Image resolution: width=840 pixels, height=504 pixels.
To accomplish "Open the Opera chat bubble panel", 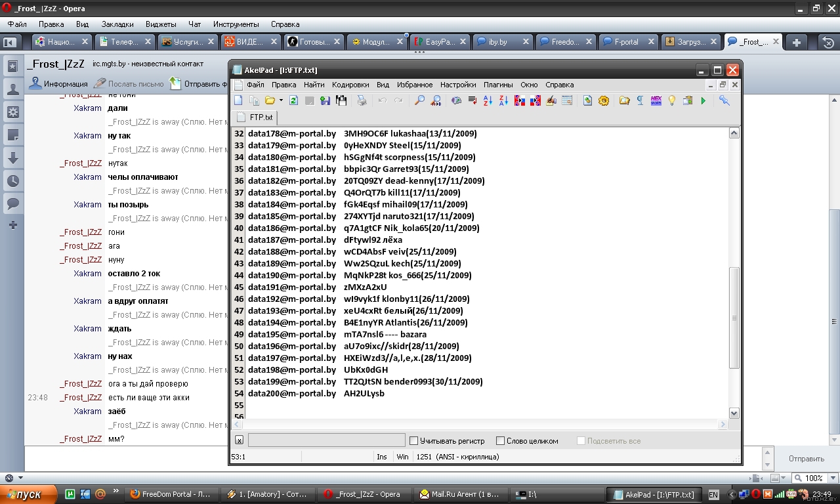I will pyautogui.click(x=12, y=204).
